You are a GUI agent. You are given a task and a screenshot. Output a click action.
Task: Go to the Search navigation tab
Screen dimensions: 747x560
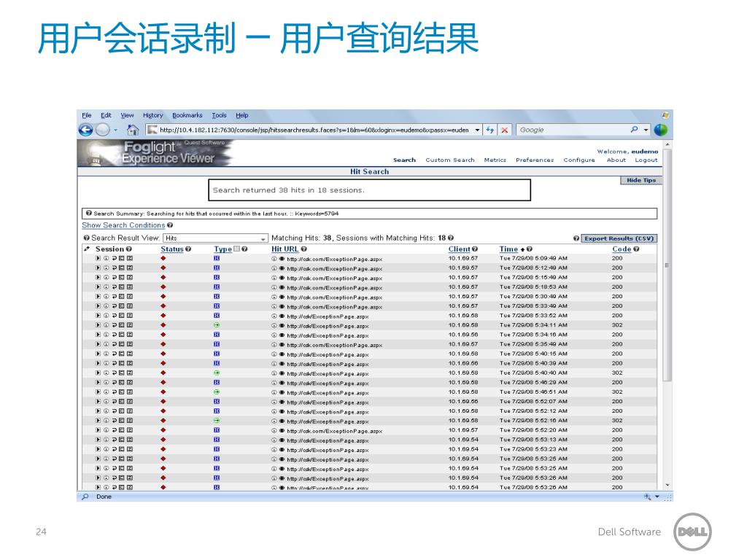(x=404, y=160)
